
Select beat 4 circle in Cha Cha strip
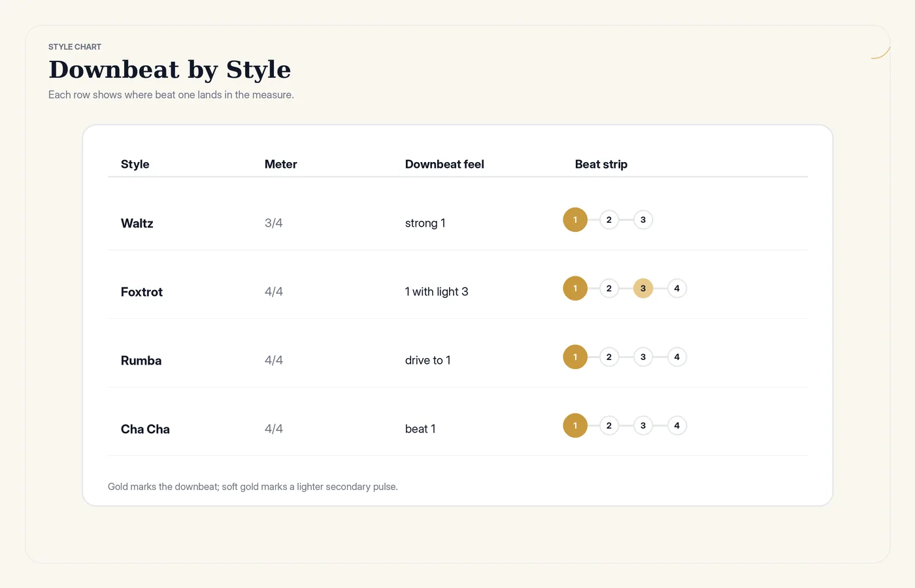coord(677,425)
